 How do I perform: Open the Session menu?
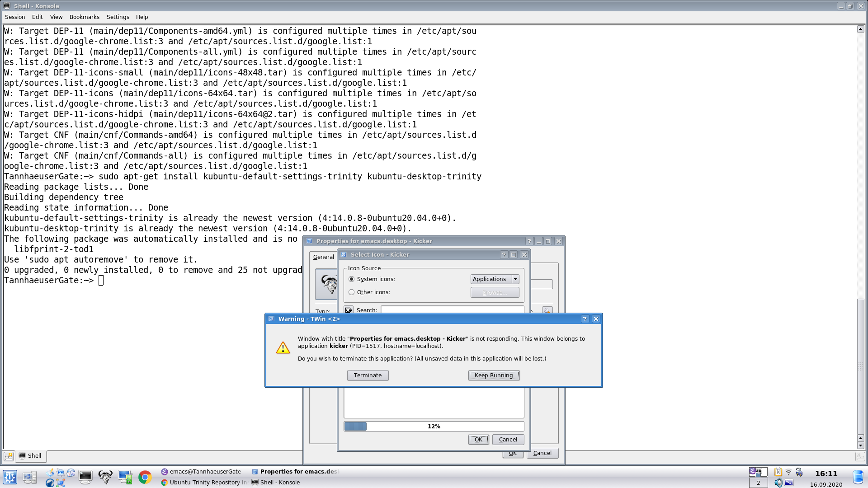pyautogui.click(x=15, y=17)
